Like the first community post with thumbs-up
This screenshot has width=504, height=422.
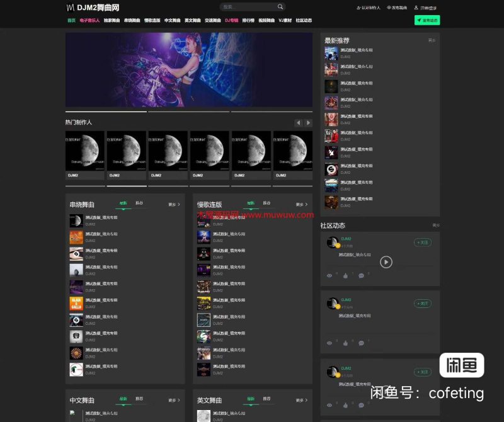(345, 276)
